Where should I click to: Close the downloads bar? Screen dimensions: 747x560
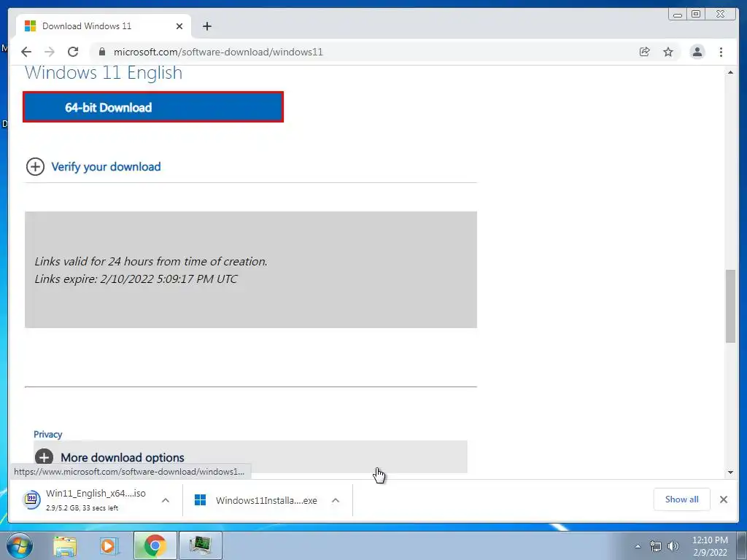724,499
